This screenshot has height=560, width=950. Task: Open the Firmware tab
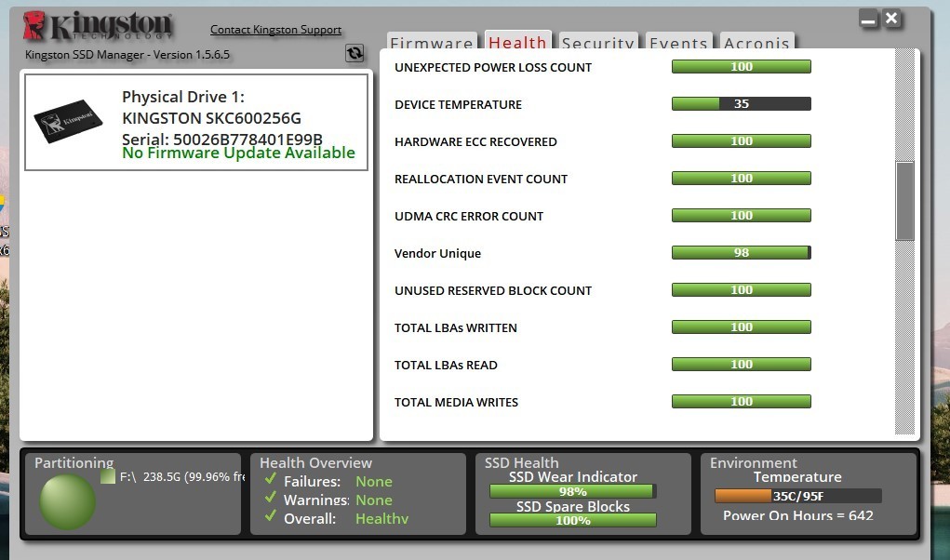coord(432,41)
